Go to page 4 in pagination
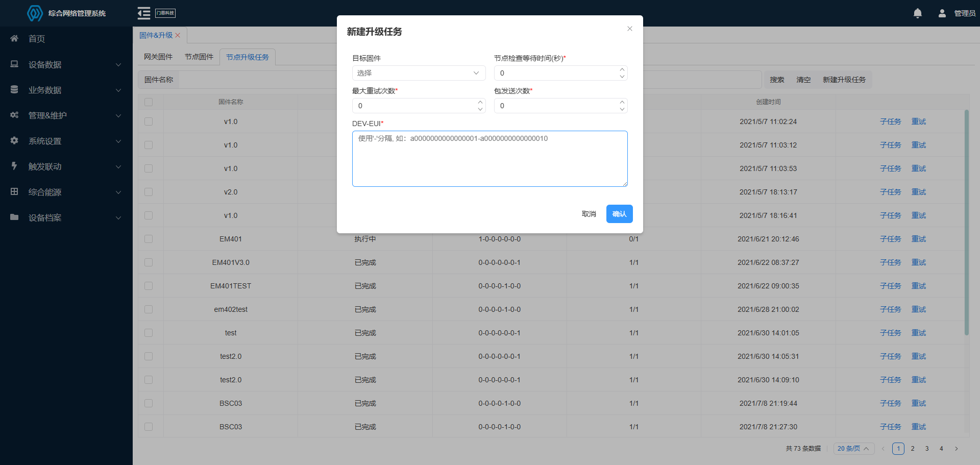Screen dimensions: 980x465 [x=941, y=449]
